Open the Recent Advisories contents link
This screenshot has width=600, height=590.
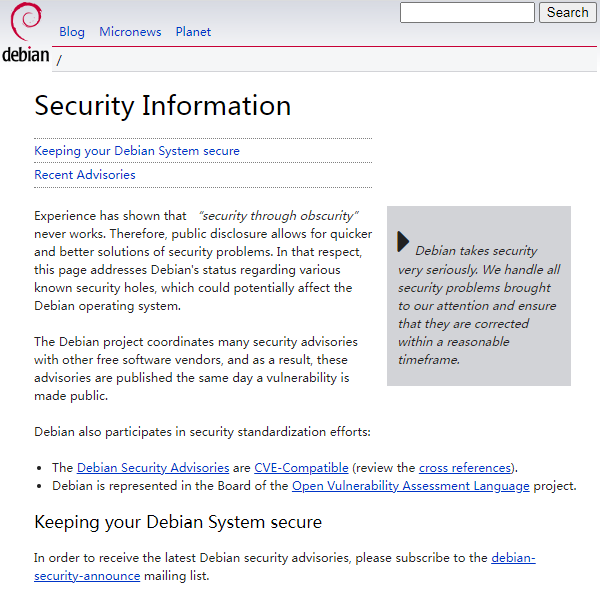(85, 174)
